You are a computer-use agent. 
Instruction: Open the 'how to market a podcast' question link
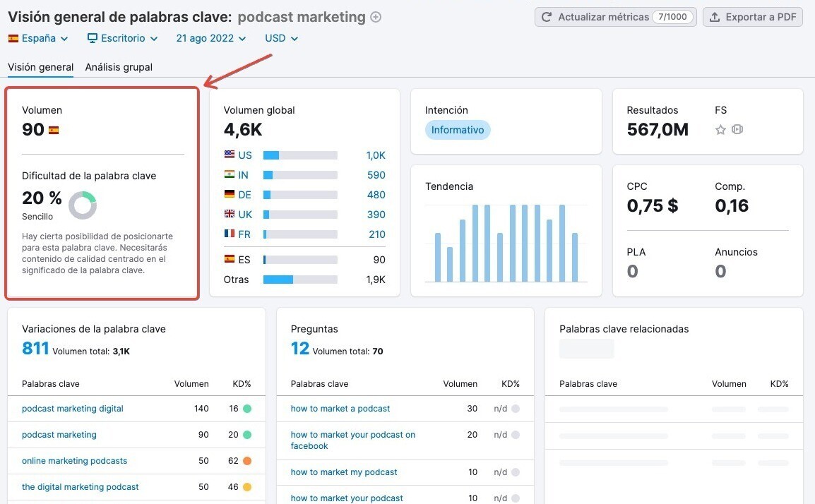click(340, 409)
